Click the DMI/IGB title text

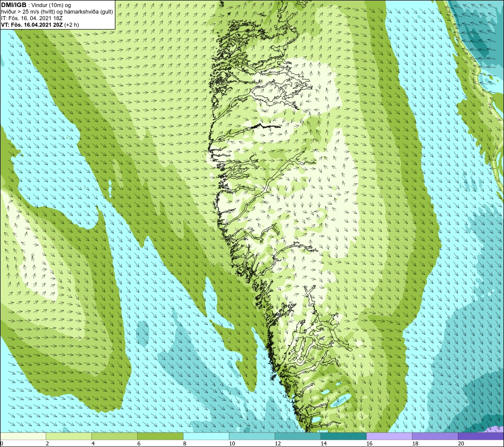tap(14, 5)
